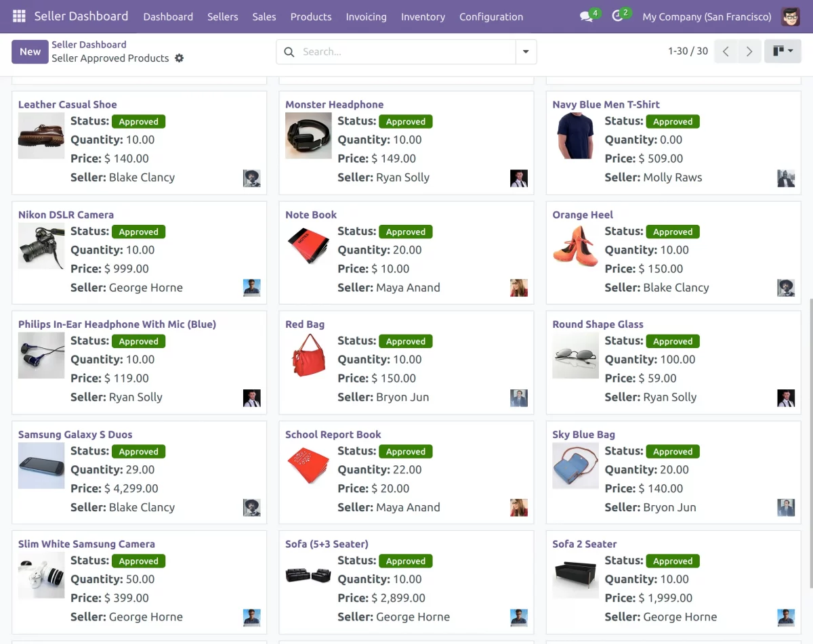The image size is (813, 644).
Task: Click George Horne's avatar on Slim White Samsung Camera card
Action: click(252, 618)
